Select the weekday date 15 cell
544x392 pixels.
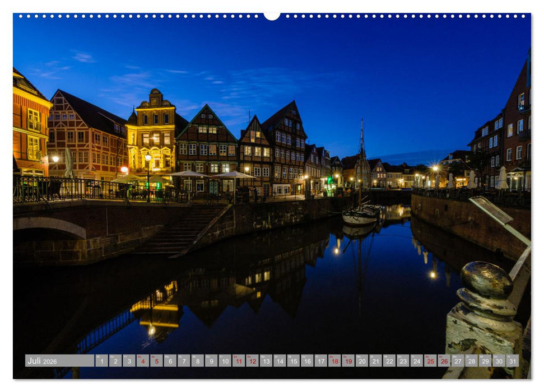tap(293, 361)
